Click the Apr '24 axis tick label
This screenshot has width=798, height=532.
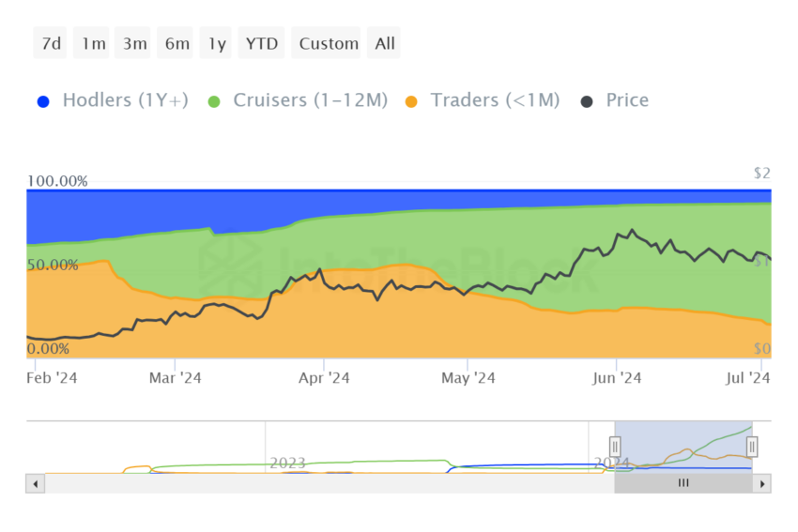coord(324,378)
